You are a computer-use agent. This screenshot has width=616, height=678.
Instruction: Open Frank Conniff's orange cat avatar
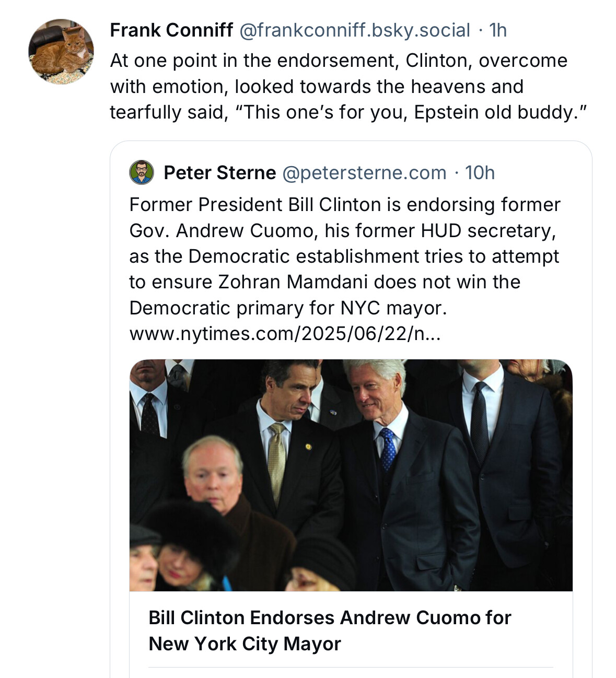coord(61,51)
